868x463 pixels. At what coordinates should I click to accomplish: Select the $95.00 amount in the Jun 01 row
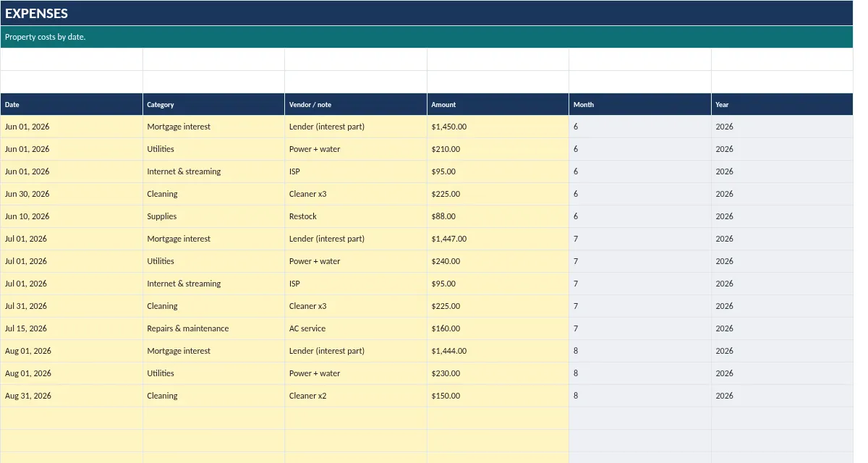coord(498,171)
